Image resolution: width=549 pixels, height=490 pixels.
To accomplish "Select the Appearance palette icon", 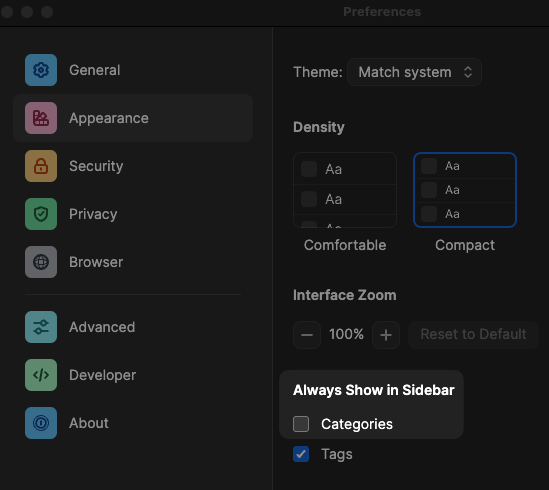I will pyautogui.click(x=41, y=118).
